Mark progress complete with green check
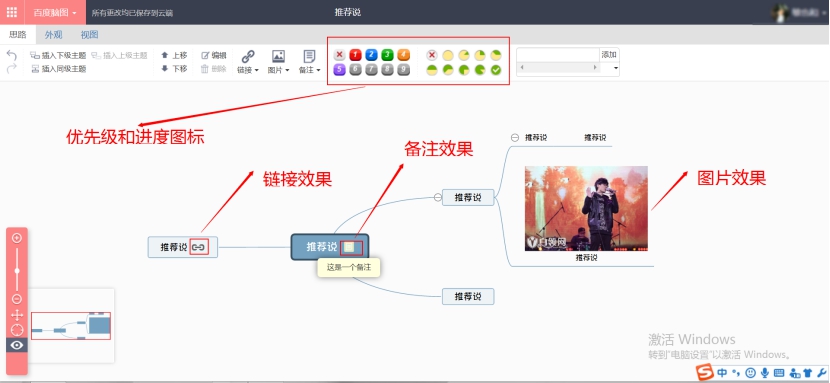The image size is (830, 383). [496, 70]
